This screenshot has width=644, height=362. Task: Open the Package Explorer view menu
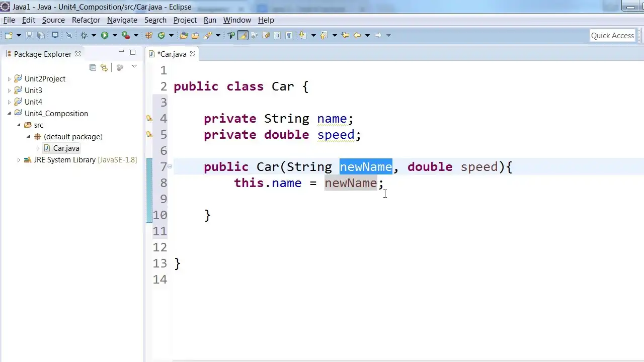[133, 67]
